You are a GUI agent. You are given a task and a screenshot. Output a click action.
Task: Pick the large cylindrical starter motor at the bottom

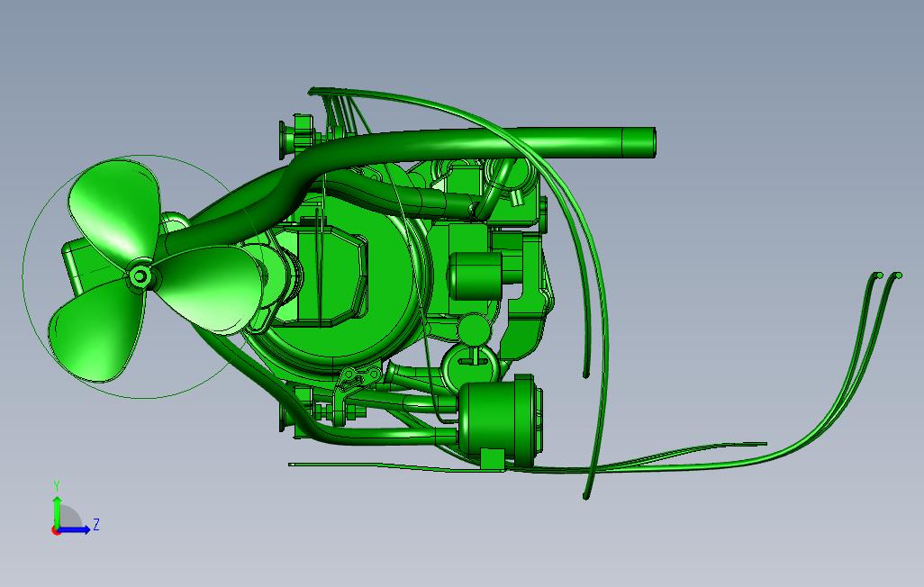[500, 419]
